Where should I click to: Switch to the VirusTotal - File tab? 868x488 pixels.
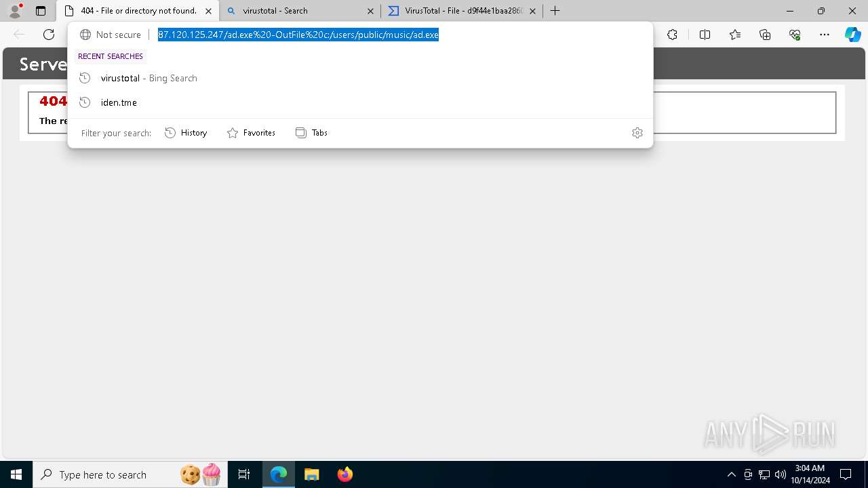[x=462, y=11]
